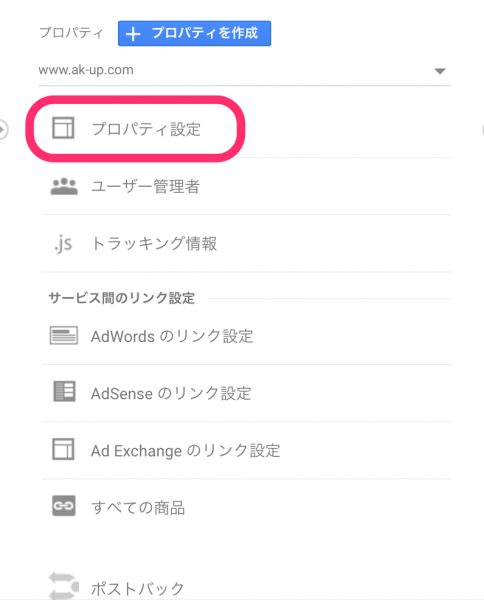Screen dimensions: 484x600
Task: Open ポストバック menu item
Action: tap(137, 588)
